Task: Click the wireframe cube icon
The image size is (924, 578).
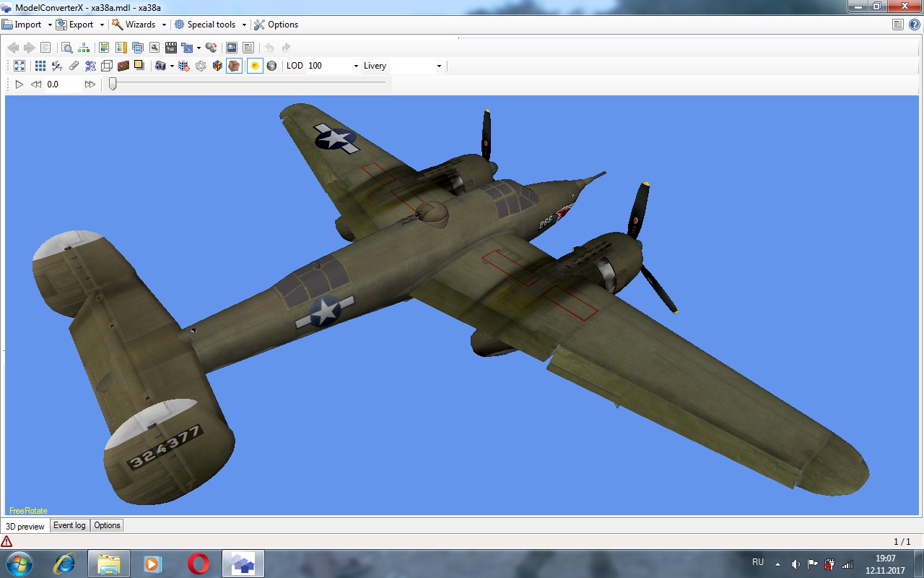Action: (107, 66)
